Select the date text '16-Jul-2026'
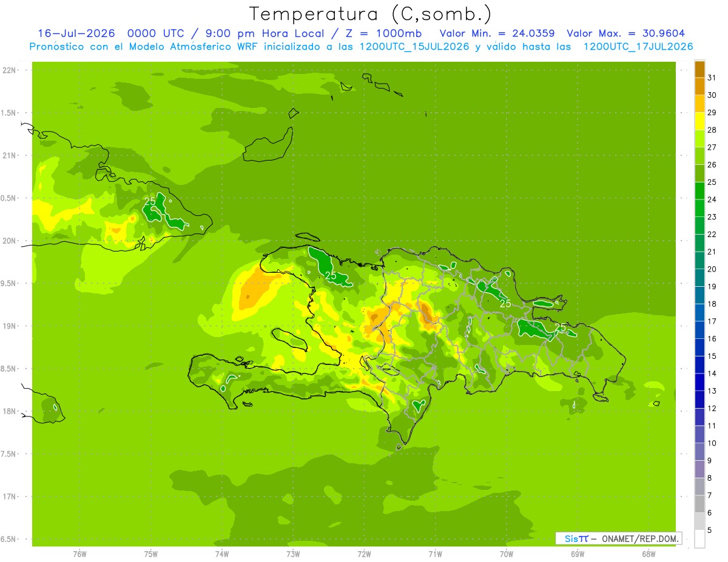 coord(76,33)
